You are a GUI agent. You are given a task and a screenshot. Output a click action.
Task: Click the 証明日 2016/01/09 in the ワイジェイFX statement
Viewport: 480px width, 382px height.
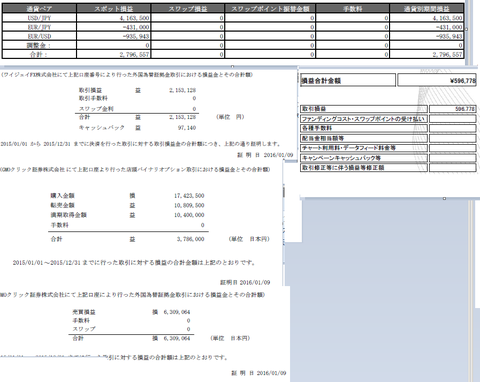click(x=265, y=155)
